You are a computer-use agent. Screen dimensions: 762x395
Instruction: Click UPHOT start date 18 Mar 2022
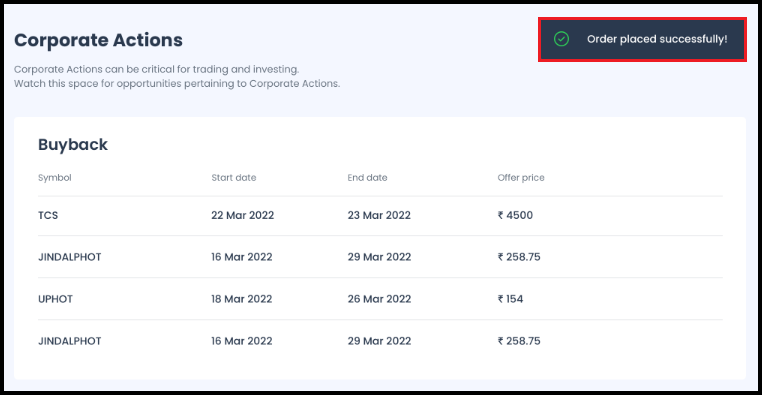tap(242, 299)
